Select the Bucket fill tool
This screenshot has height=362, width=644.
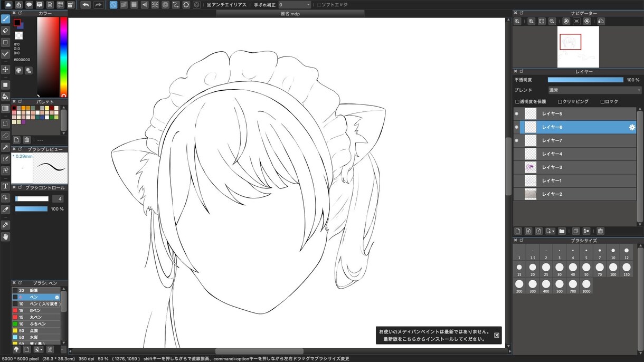(x=5, y=97)
